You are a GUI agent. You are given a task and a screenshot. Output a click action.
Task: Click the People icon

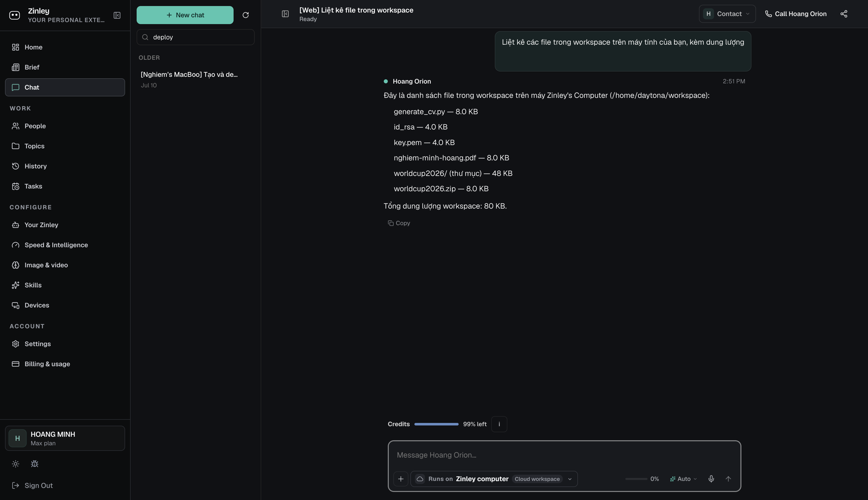[16, 126]
